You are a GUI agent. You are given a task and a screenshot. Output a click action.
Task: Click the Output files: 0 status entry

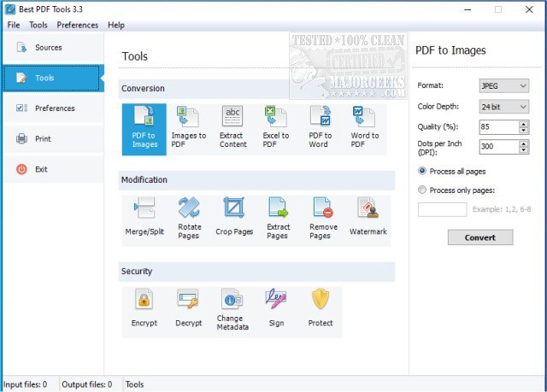point(87,384)
